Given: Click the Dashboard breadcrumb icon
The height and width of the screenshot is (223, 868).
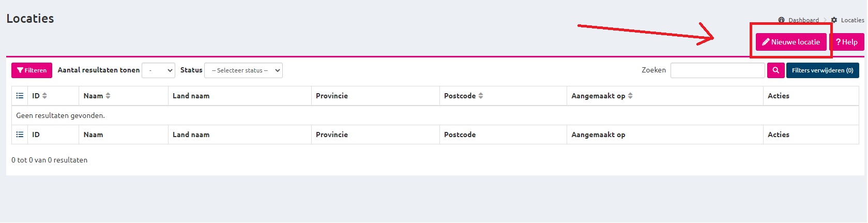Looking at the screenshot, I should coord(782,20).
